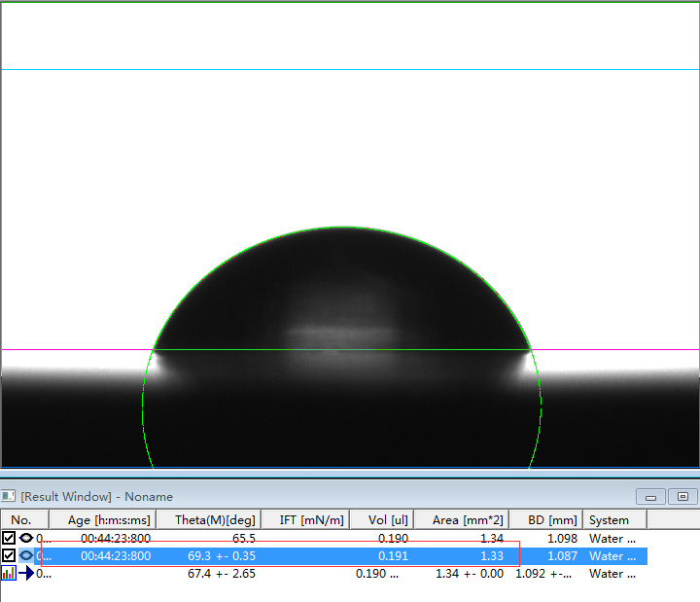This screenshot has height=602, width=700.
Task: Toggle the checkbox of the highlighted row
Action: coord(9,555)
